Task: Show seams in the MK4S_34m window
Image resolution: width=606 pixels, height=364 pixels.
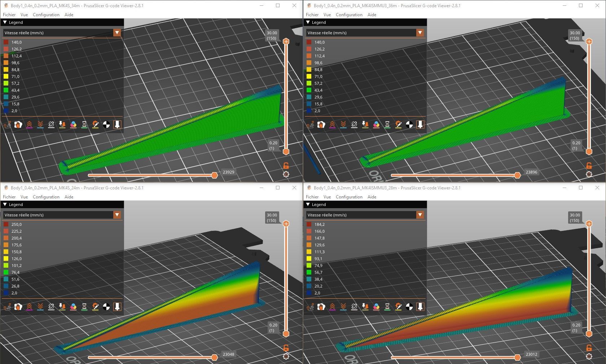Action: [x=51, y=125]
